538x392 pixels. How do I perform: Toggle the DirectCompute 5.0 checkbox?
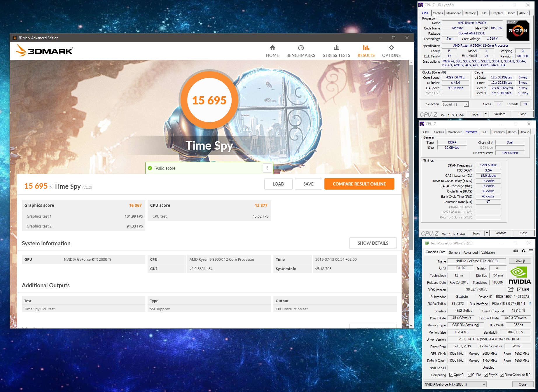(502, 374)
